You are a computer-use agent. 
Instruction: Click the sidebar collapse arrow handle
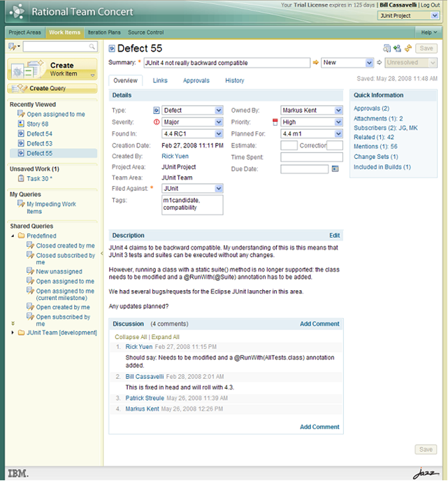tap(102, 253)
